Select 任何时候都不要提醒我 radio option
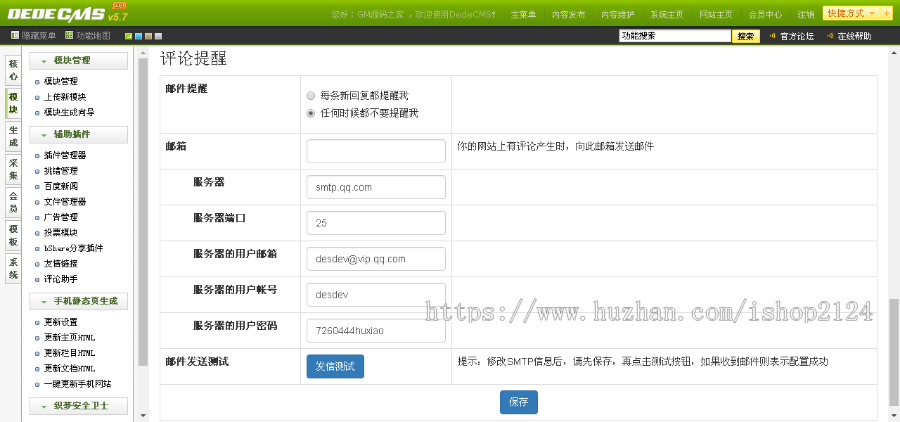 coord(311,113)
